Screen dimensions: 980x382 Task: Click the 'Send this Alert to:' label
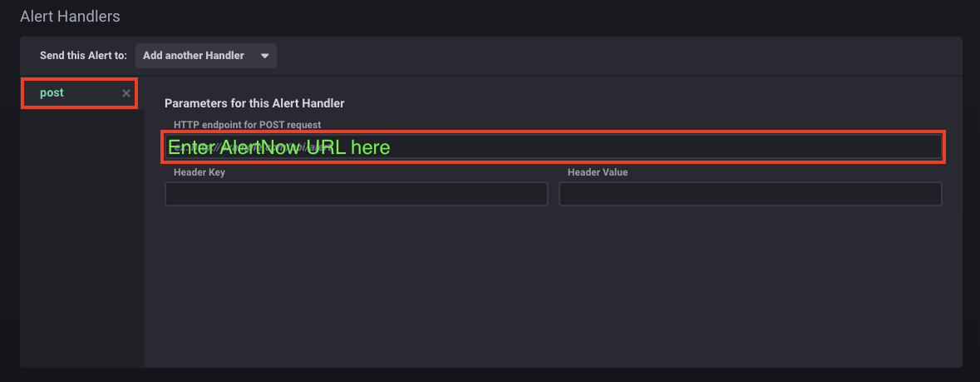tap(83, 56)
